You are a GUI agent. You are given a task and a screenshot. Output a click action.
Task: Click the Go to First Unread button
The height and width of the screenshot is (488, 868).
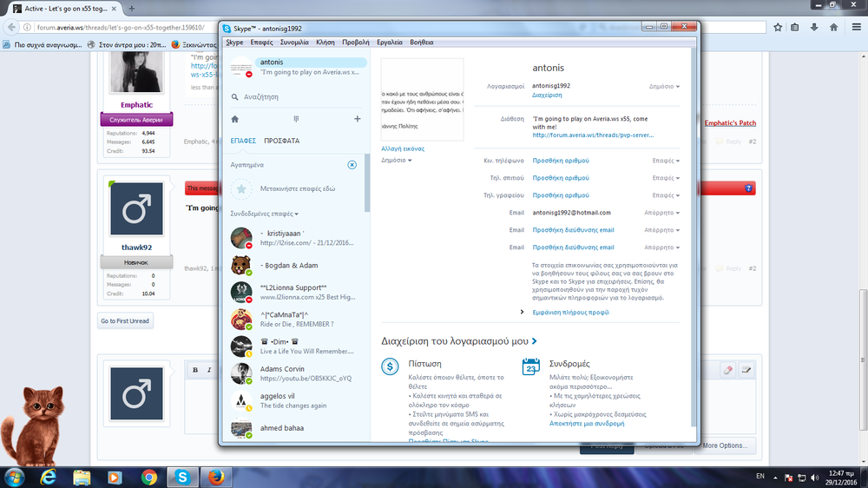[125, 321]
